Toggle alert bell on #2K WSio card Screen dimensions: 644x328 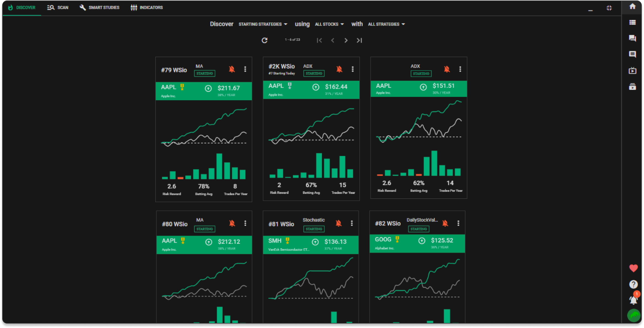[339, 69]
